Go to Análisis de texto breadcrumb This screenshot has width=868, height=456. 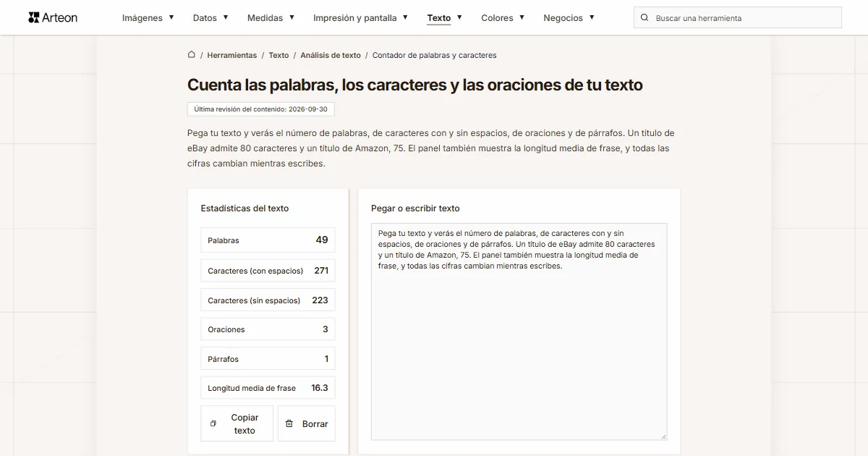331,55
